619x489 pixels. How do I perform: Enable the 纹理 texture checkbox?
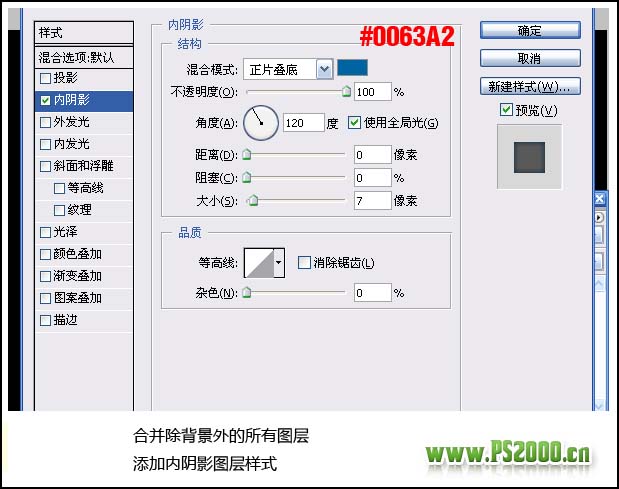coord(59,210)
